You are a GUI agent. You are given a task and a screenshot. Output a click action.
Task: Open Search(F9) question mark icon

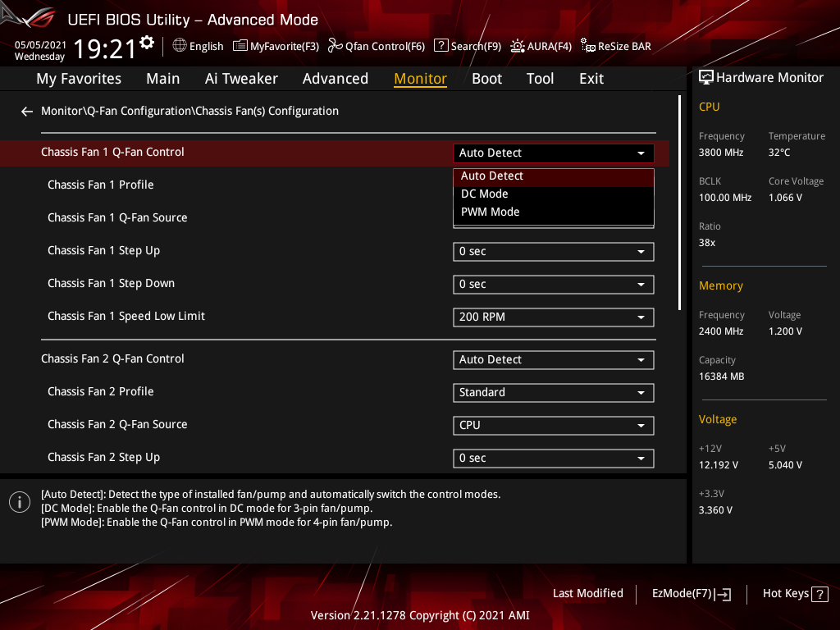click(x=441, y=46)
